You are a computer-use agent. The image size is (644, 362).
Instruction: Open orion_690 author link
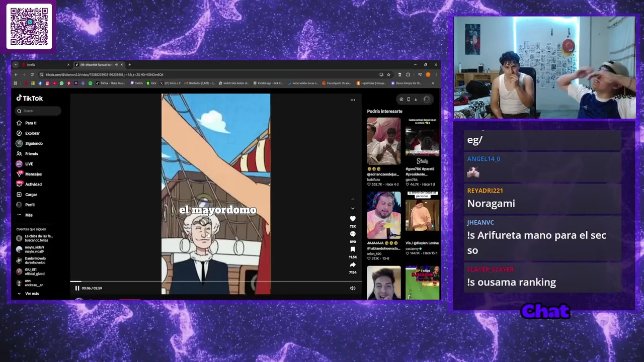(x=374, y=254)
